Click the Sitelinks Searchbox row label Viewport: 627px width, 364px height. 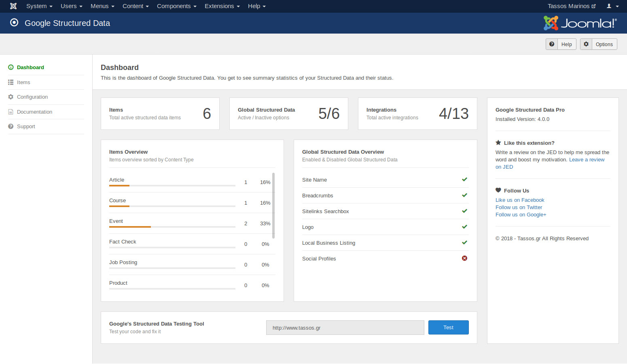click(x=325, y=212)
